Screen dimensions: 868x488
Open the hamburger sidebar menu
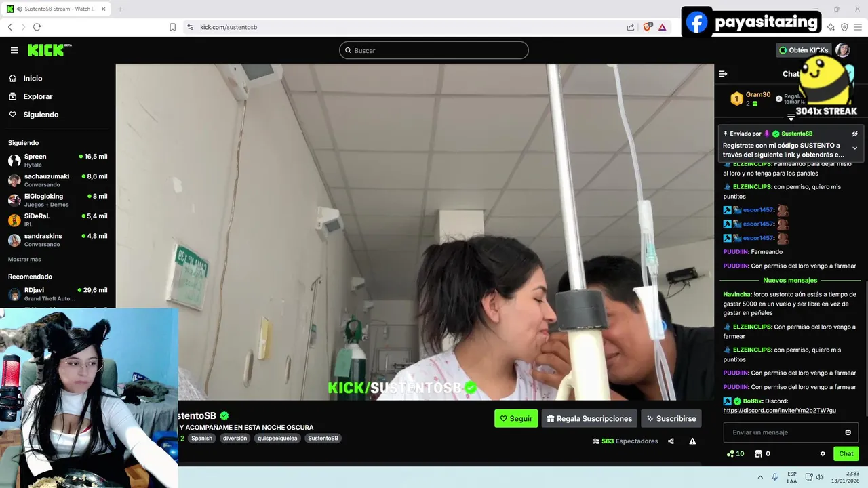pyautogui.click(x=14, y=50)
